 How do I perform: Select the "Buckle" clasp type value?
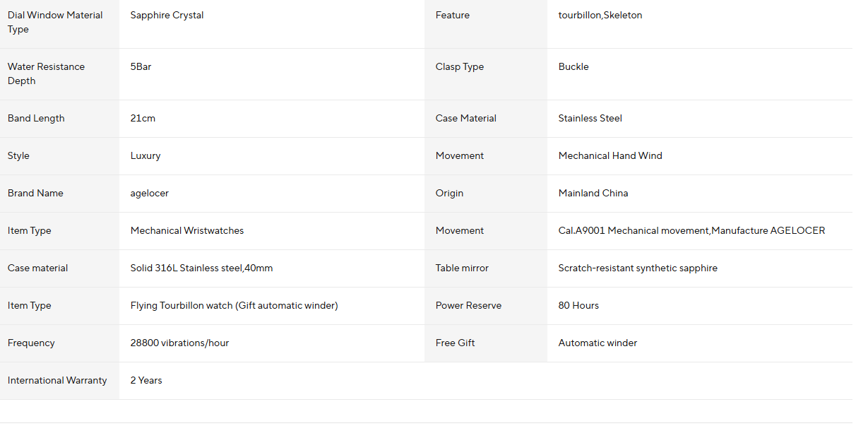click(x=573, y=67)
